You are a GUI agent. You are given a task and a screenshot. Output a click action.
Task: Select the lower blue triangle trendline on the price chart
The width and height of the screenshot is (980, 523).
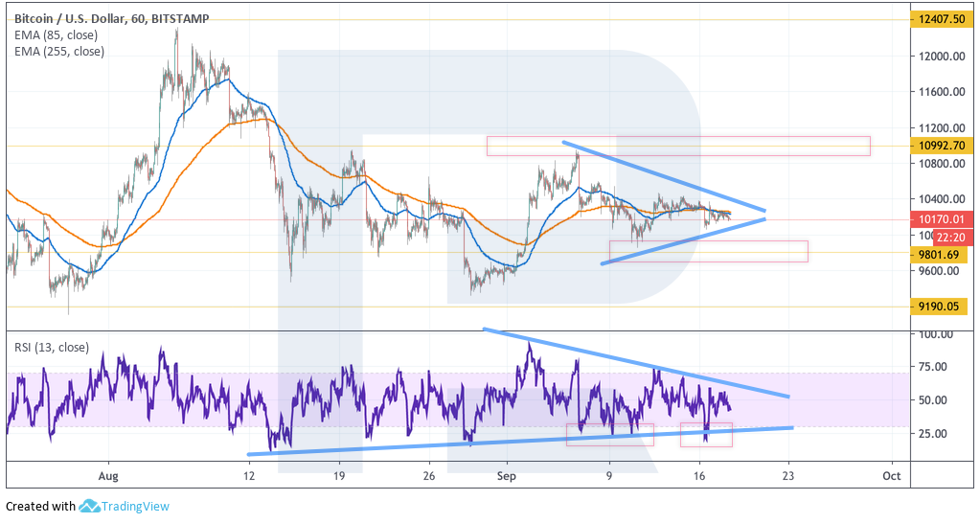tap(683, 241)
